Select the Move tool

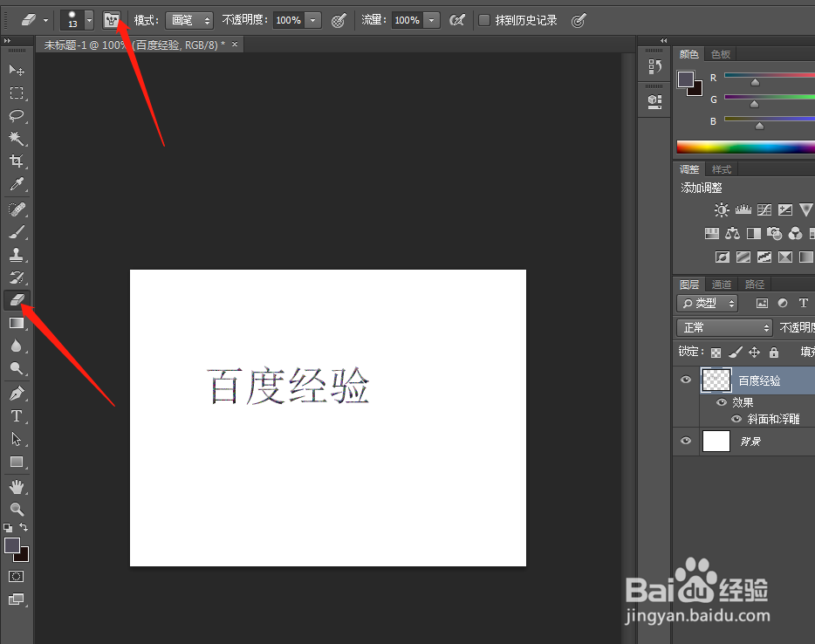tap(17, 70)
